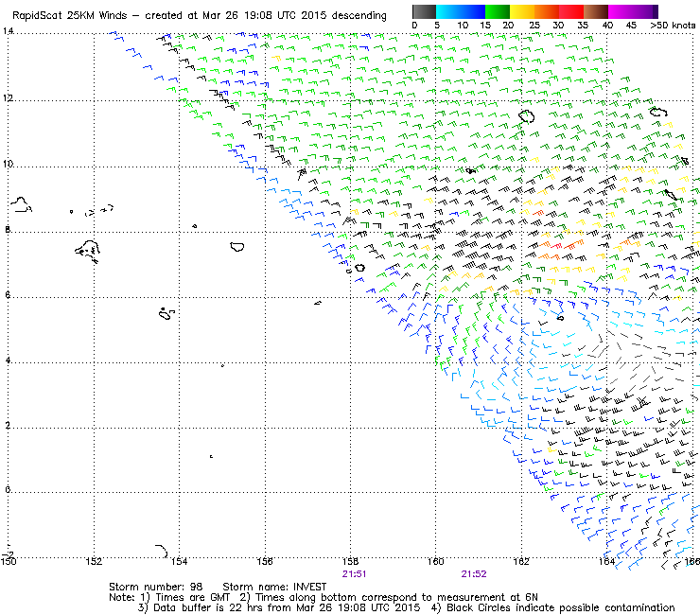Click the latitude axis label 2
Viewport: 700px width, 615px height.
click(x=8, y=425)
